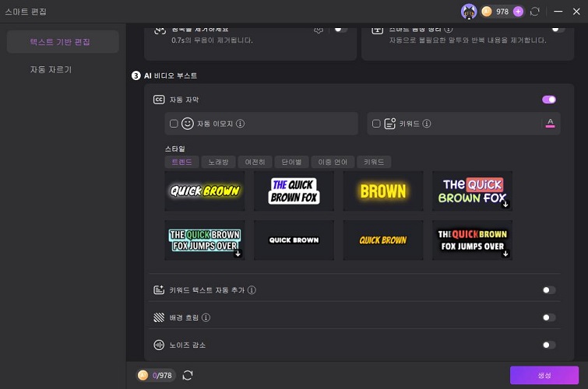Screen dimensions: 588x389
Task: Click the 키워드 텍스트 자동 추가 icon
Action: click(159, 290)
